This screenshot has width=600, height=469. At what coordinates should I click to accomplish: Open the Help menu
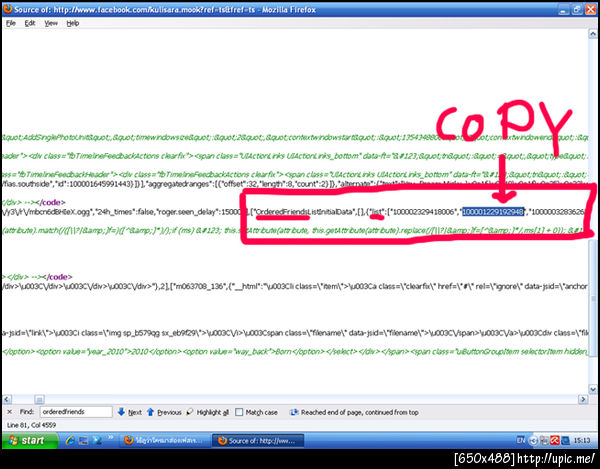tap(73, 23)
